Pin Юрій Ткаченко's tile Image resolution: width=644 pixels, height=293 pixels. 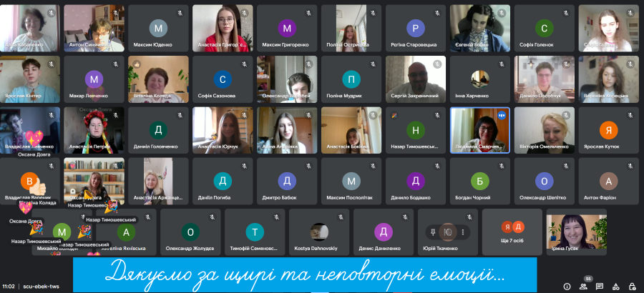pos(432,232)
